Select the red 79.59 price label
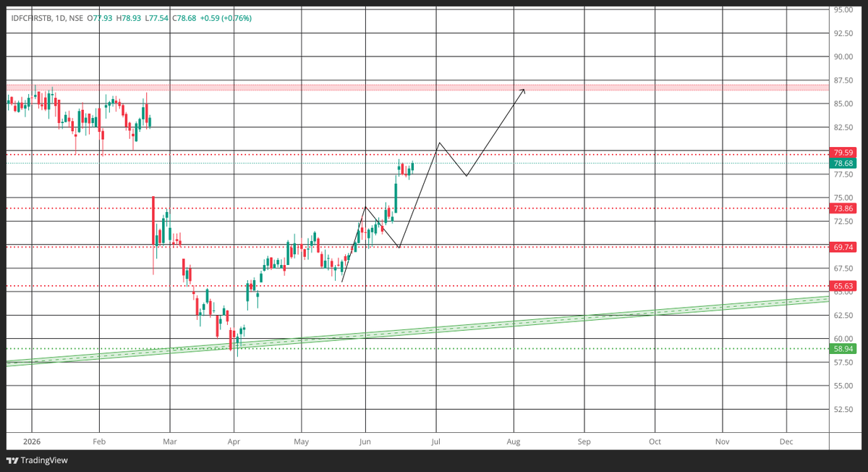The width and height of the screenshot is (868, 472). pyautogui.click(x=844, y=153)
